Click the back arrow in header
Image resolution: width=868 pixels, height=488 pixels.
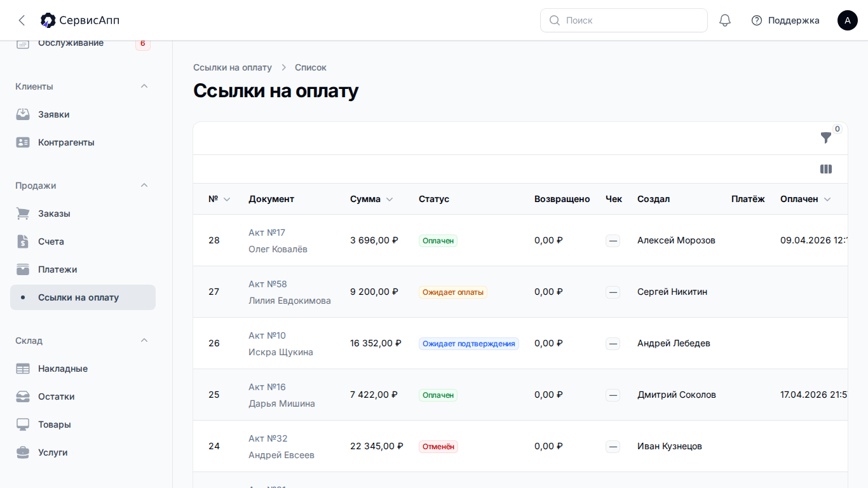point(22,20)
